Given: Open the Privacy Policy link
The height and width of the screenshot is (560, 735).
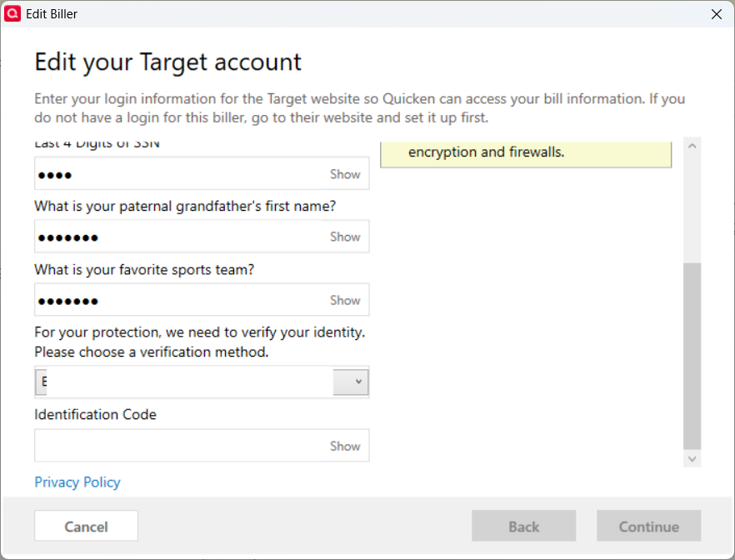Looking at the screenshot, I should click(x=77, y=482).
